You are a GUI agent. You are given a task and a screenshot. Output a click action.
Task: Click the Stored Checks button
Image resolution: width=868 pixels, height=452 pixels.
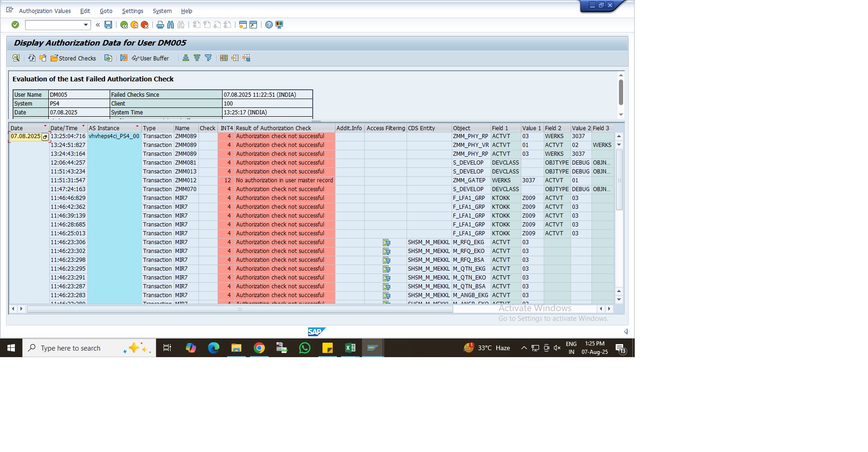click(73, 58)
